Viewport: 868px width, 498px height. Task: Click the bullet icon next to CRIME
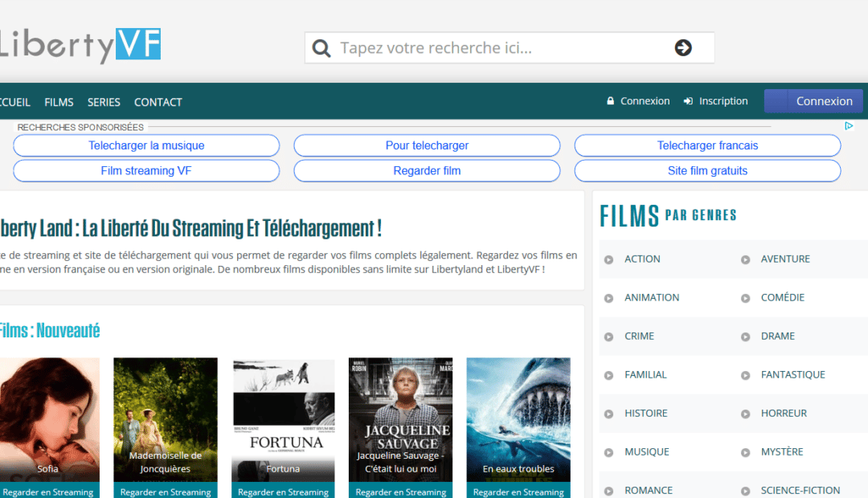point(609,337)
